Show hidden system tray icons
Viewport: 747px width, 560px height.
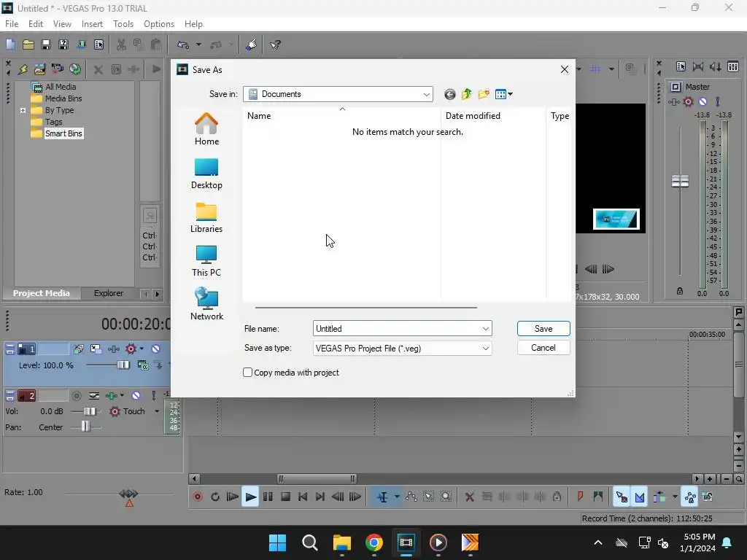[x=598, y=542]
